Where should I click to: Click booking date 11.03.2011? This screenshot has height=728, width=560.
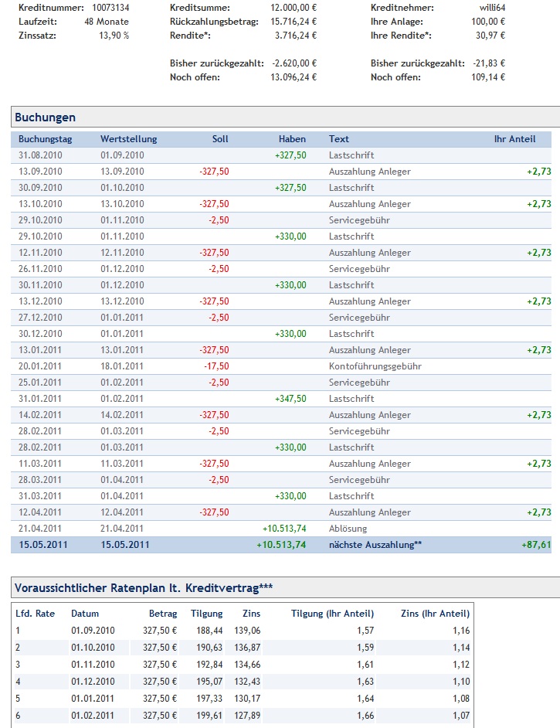[40, 464]
